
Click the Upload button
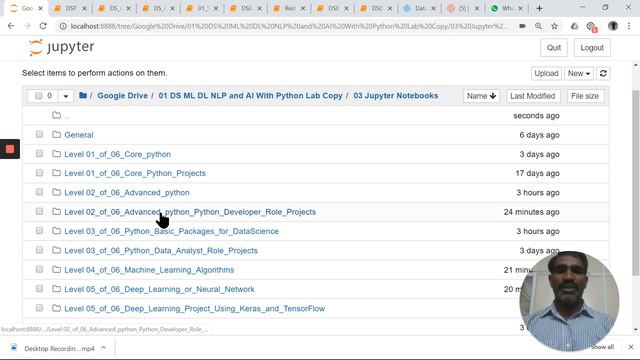point(546,73)
